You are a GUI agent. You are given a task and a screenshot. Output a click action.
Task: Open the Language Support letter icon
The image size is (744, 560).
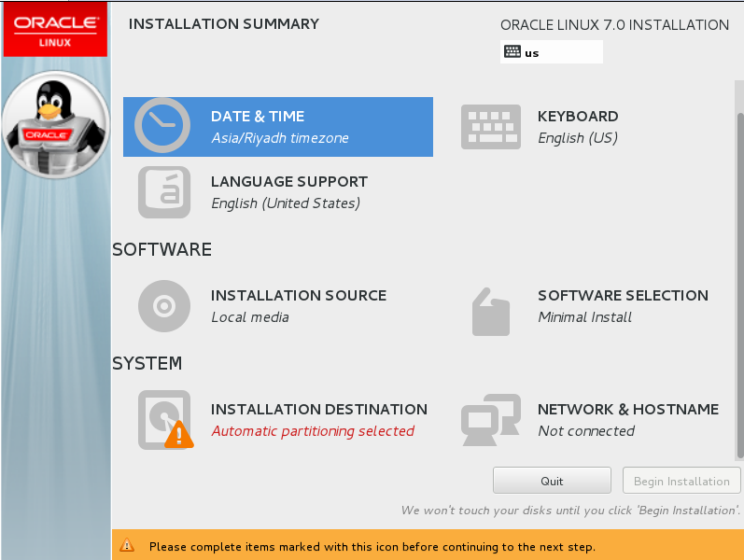click(x=164, y=192)
